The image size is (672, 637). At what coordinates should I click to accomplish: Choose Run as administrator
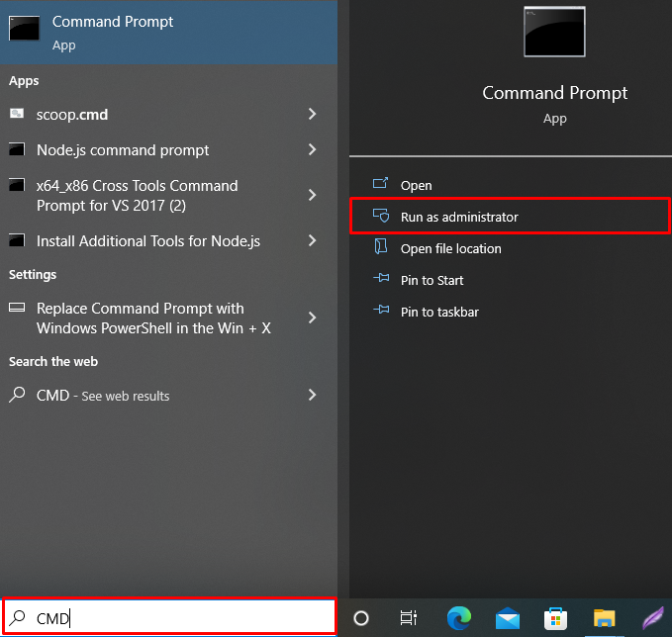(x=510, y=217)
